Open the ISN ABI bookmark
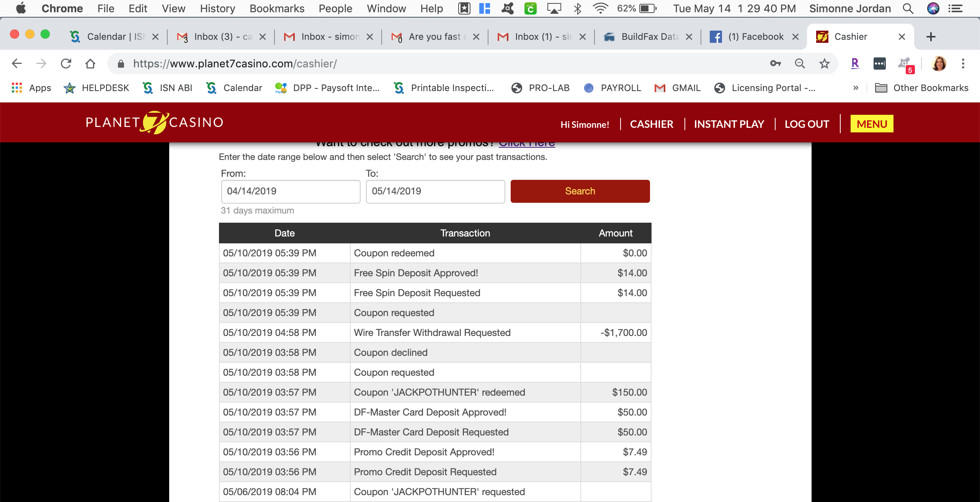This screenshot has height=502, width=980. tap(167, 88)
